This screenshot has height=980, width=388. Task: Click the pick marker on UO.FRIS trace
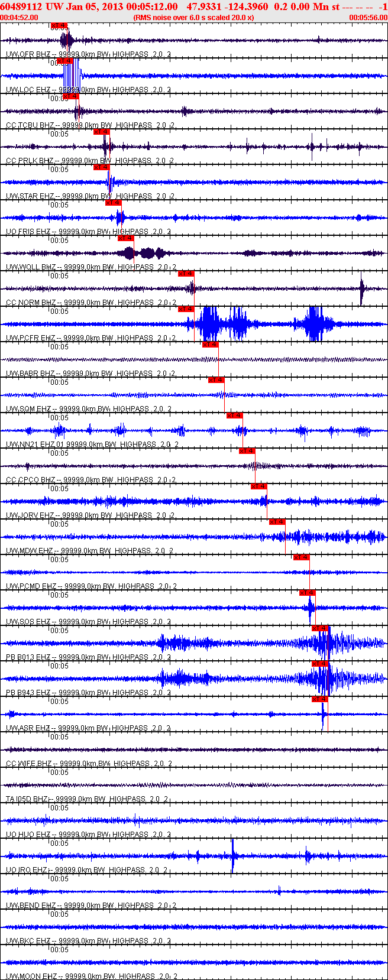pyautogui.click(x=114, y=203)
